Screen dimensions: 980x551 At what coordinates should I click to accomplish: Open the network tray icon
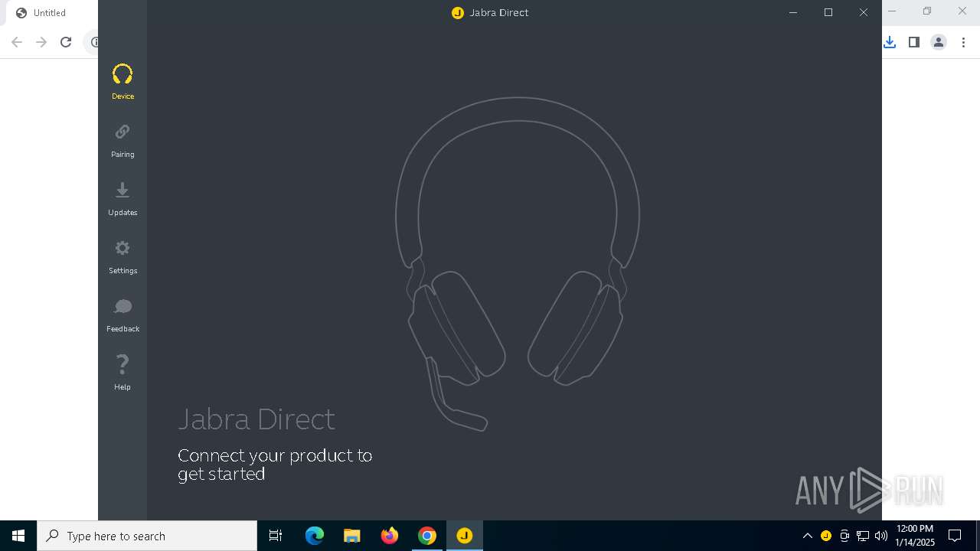coord(863,536)
